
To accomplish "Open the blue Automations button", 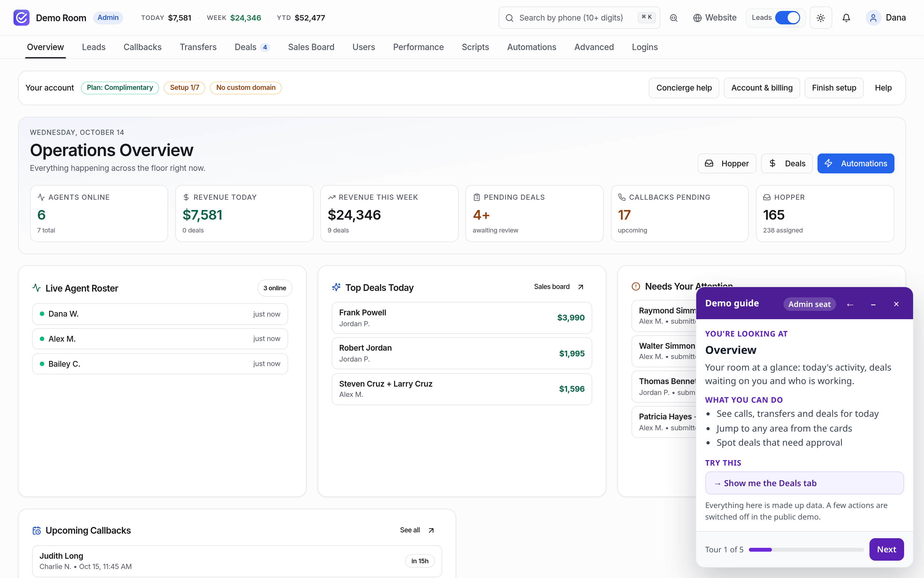I will (x=855, y=164).
